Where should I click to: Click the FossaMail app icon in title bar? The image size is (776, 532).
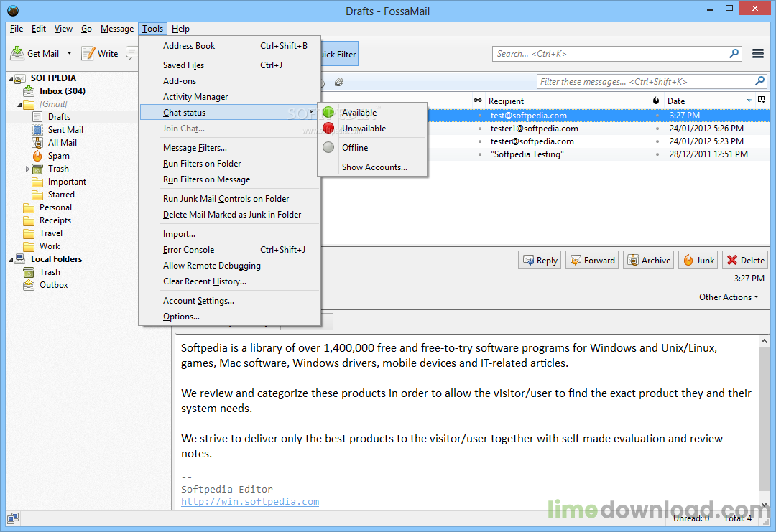(13, 10)
